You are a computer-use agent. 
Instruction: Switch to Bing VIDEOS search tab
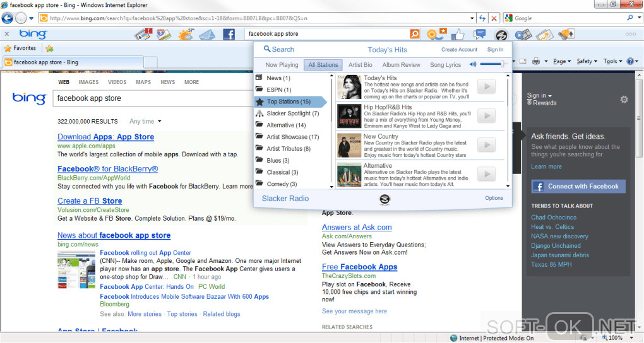pos(117,82)
